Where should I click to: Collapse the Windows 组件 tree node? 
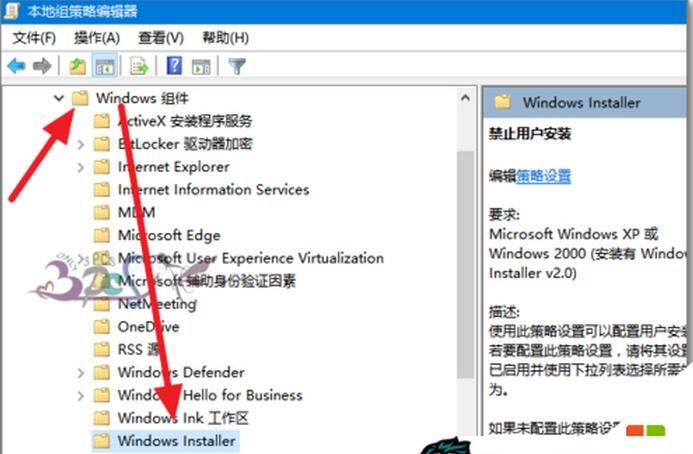point(59,98)
